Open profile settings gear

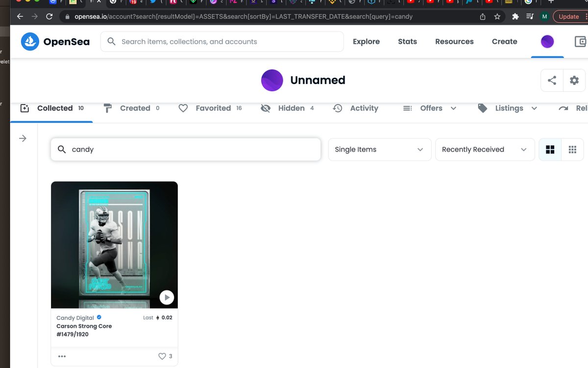[x=574, y=80]
